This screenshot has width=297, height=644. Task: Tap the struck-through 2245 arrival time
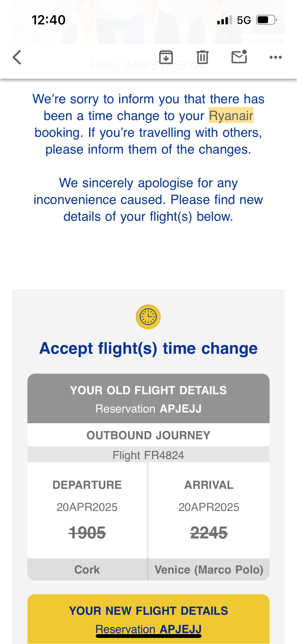[209, 533]
